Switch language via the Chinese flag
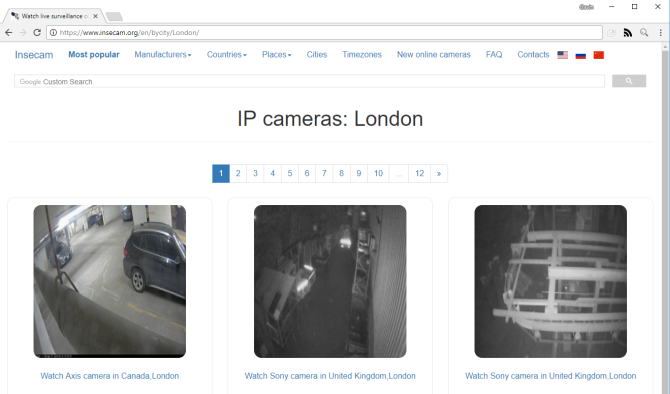The image size is (670, 394). click(x=599, y=55)
